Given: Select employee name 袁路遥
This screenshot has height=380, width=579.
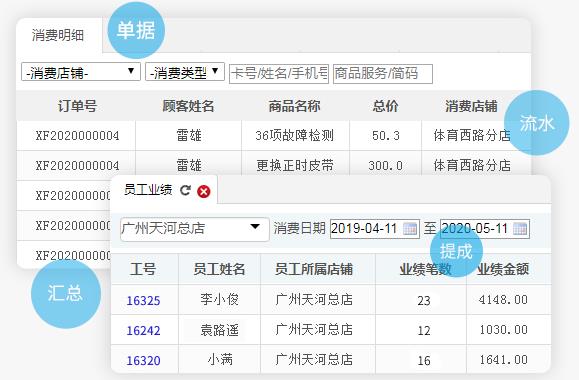Looking at the screenshot, I should 219,329.
